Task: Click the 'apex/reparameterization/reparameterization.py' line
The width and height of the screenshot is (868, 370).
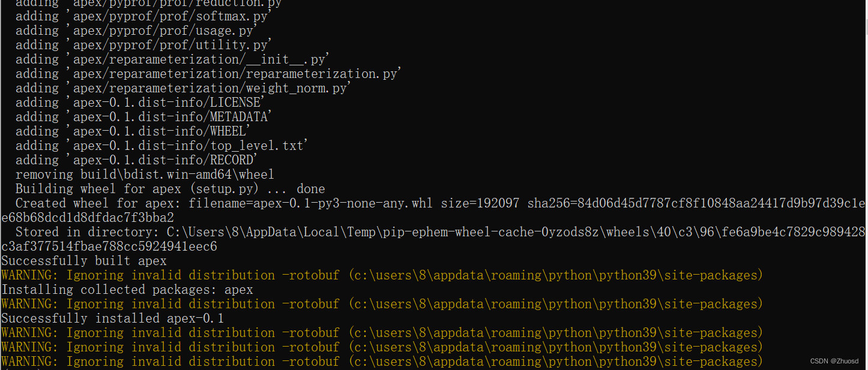Action: click(209, 74)
